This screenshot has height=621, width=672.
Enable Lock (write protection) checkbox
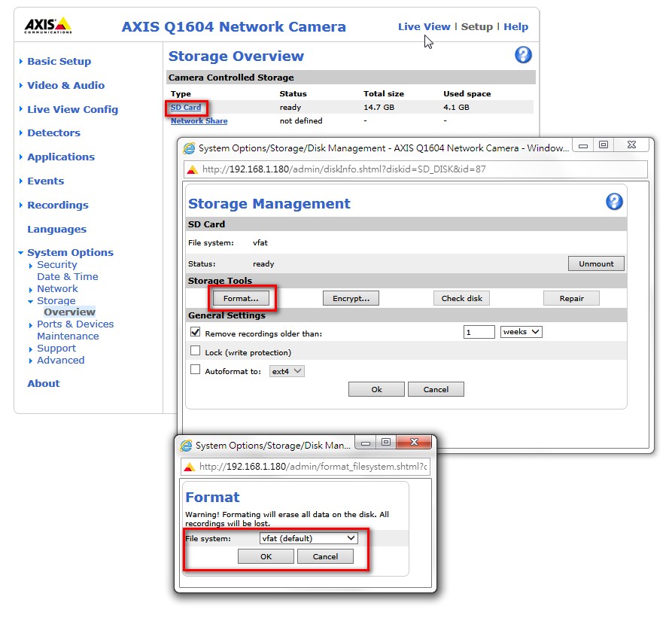[196, 351]
